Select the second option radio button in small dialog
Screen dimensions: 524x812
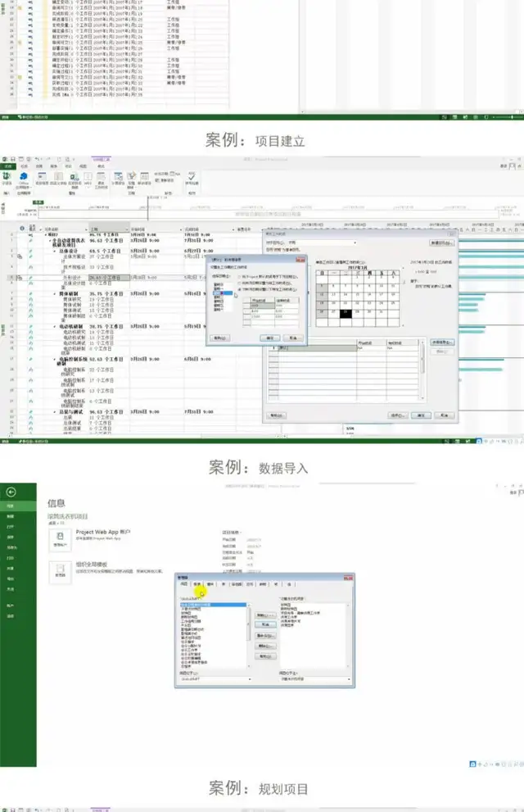[x=240, y=284]
